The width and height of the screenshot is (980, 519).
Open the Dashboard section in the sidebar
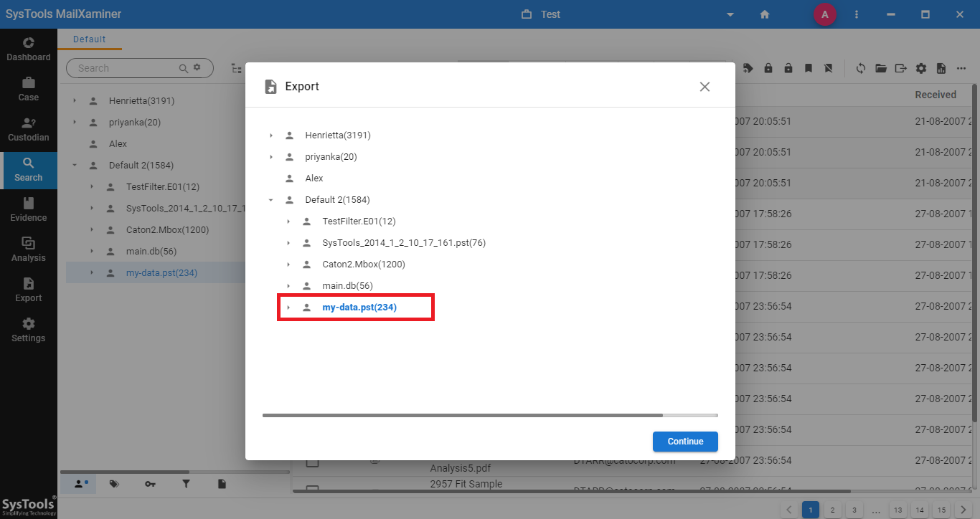click(x=29, y=49)
